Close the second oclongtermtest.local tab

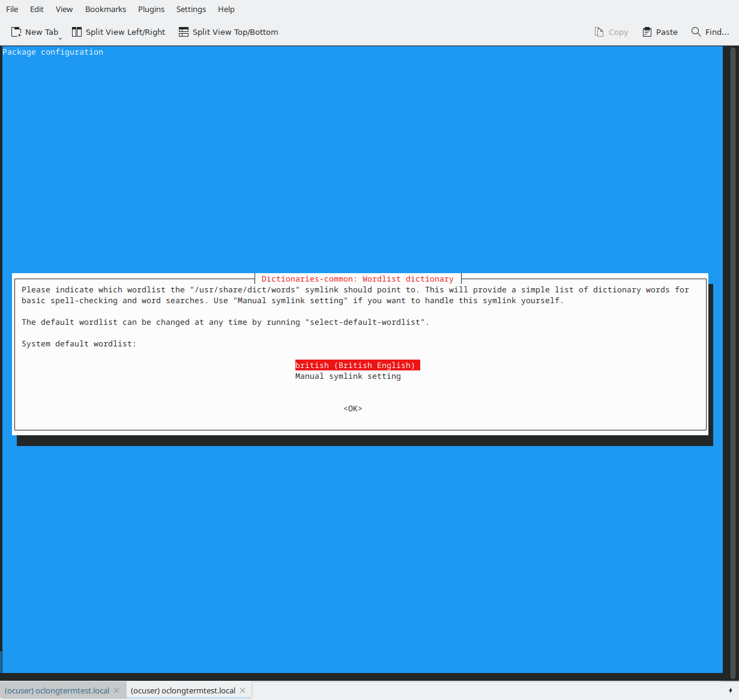[243, 690]
